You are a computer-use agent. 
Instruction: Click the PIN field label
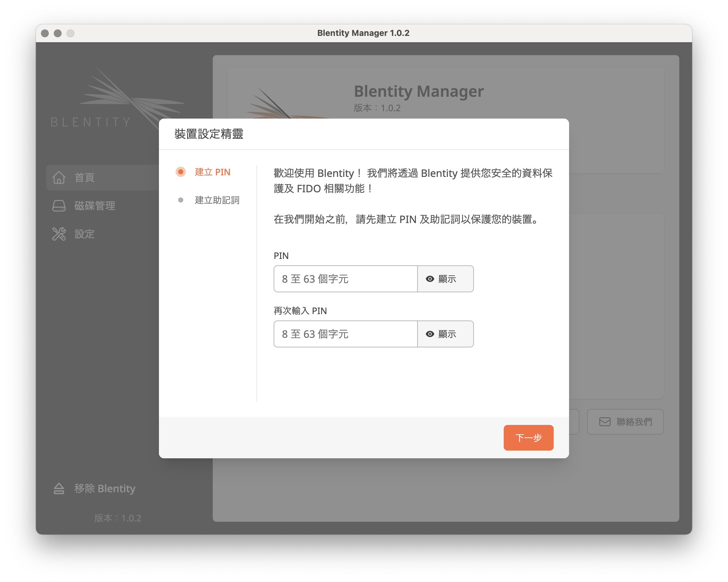281,256
